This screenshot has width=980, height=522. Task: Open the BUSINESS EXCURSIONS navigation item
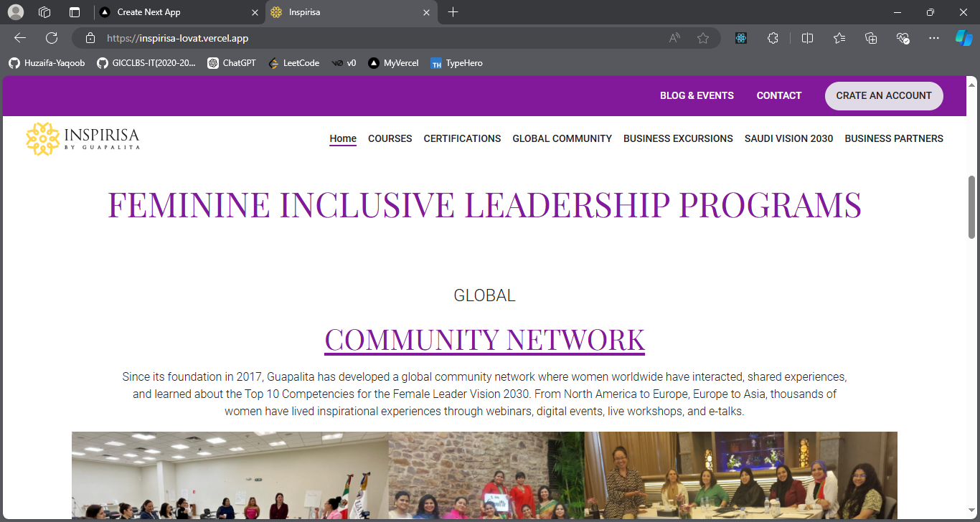point(678,138)
